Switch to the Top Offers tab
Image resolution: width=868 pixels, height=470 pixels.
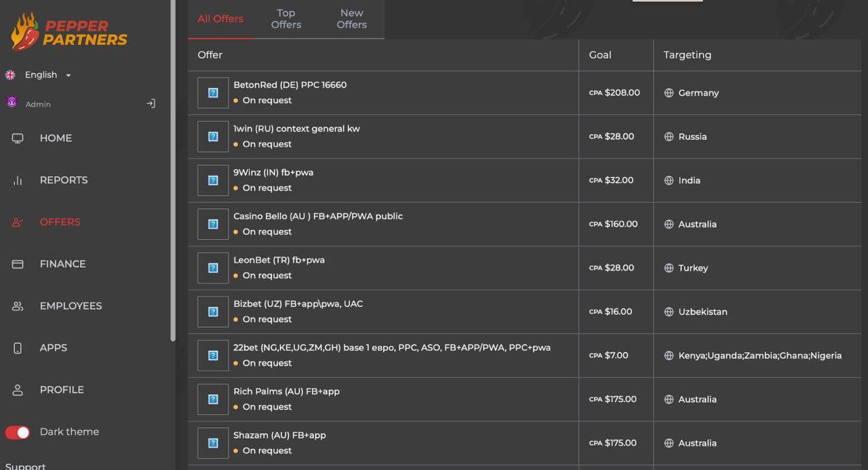[285, 19]
